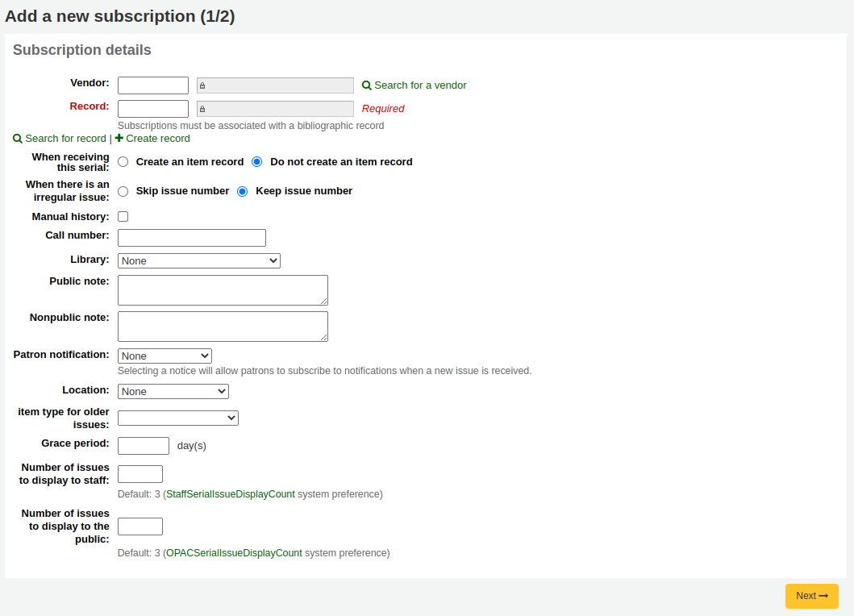Select Do not create an item record
The width and height of the screenshot is (854, 616).
click(x=256, y=161)
